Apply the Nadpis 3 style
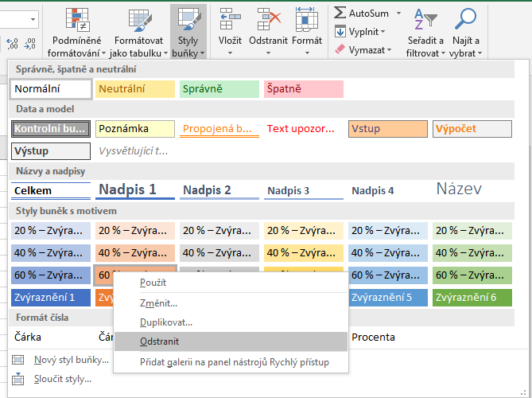532x398 pixels. click(304, 190)
